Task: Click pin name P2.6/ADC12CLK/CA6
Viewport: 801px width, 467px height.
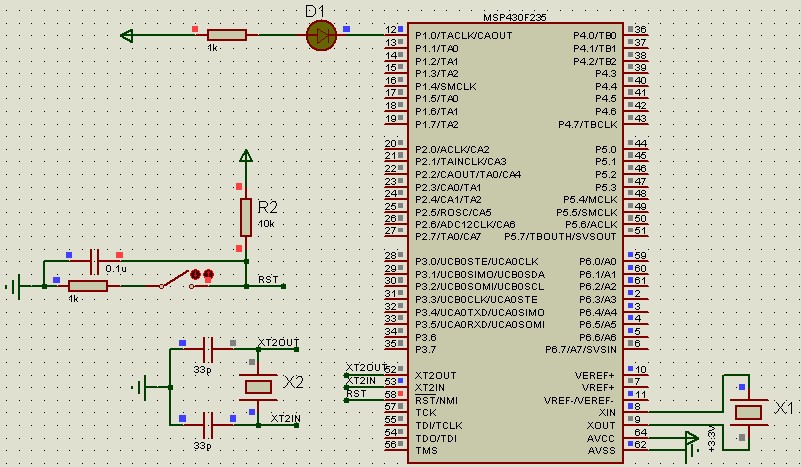Action: point(465,224)
